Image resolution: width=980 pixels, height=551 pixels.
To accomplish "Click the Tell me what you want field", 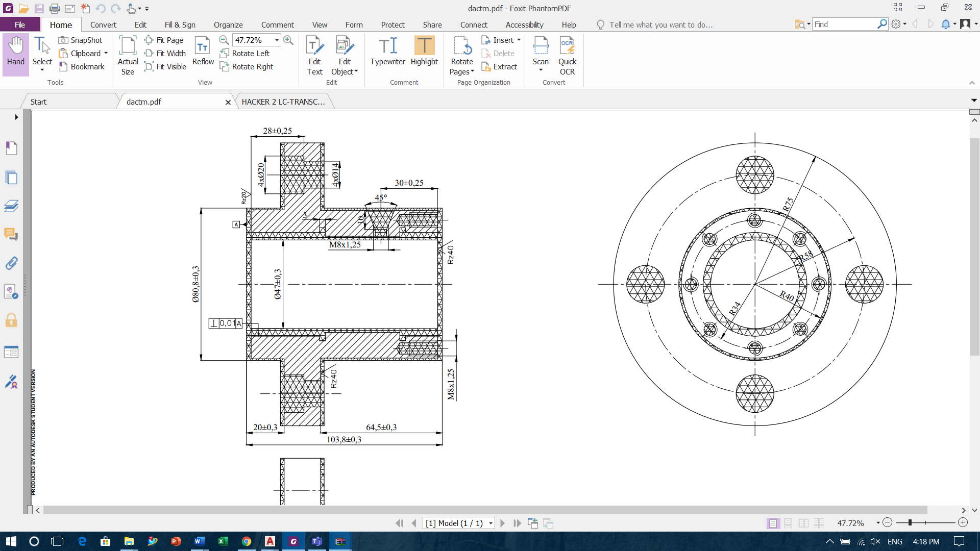I will click(x=661, y=24).
